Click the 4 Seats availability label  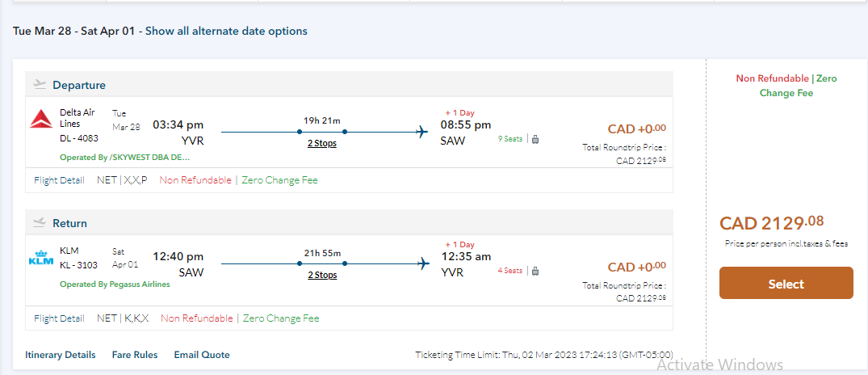510,271
